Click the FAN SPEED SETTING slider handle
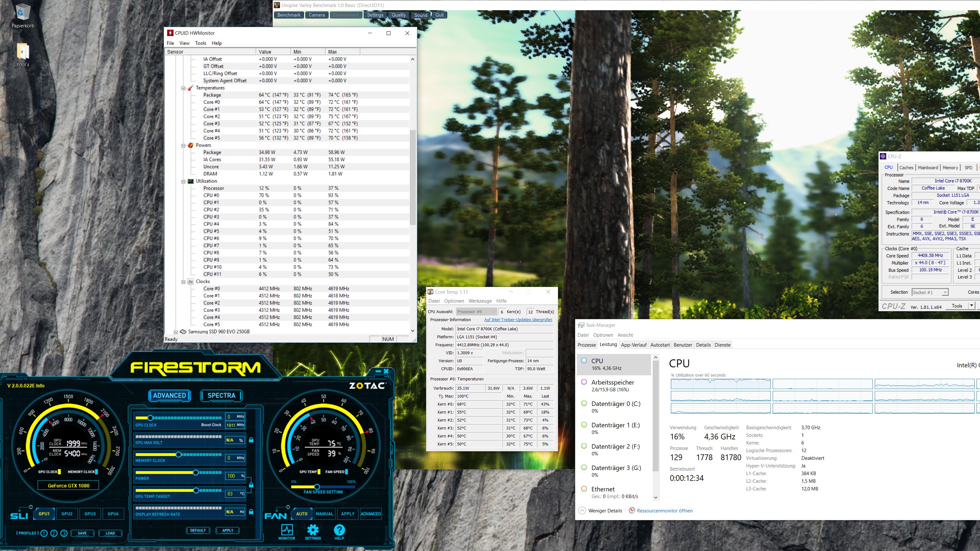Image resolution: width=980 pixels, height=551 pixels. pos(316,487)
